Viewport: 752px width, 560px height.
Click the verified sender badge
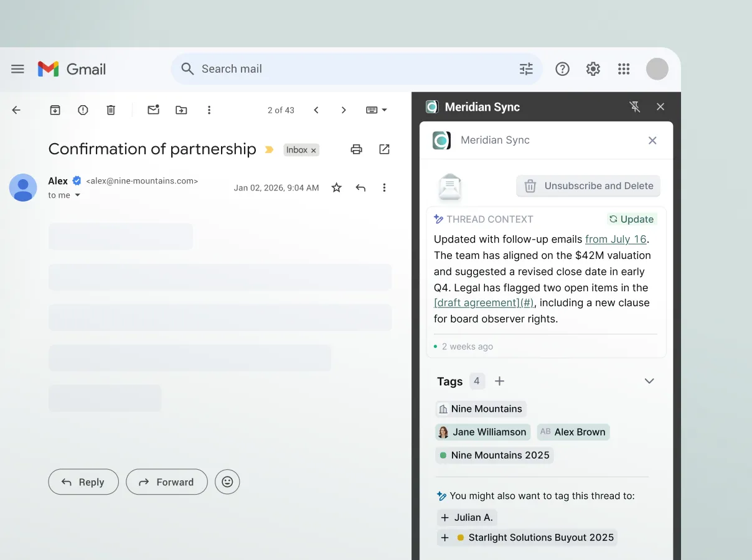tap(77, 181)
